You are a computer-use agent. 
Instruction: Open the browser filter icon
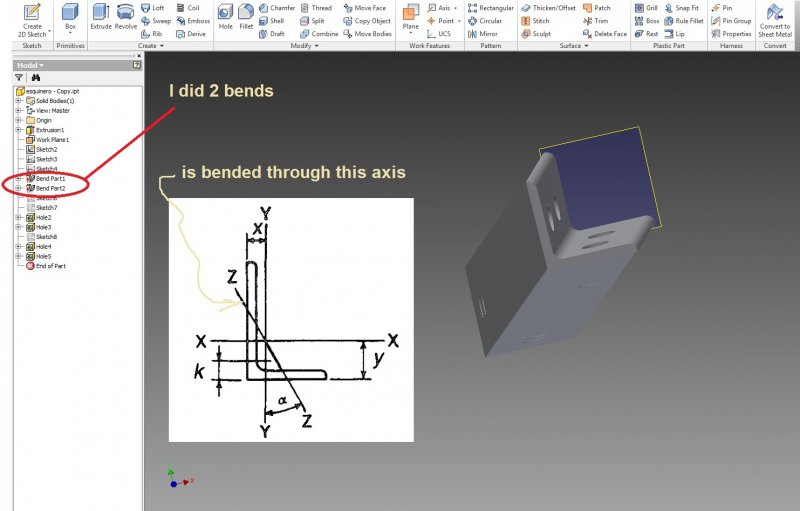pyautogui.click(x=19, y=78)
